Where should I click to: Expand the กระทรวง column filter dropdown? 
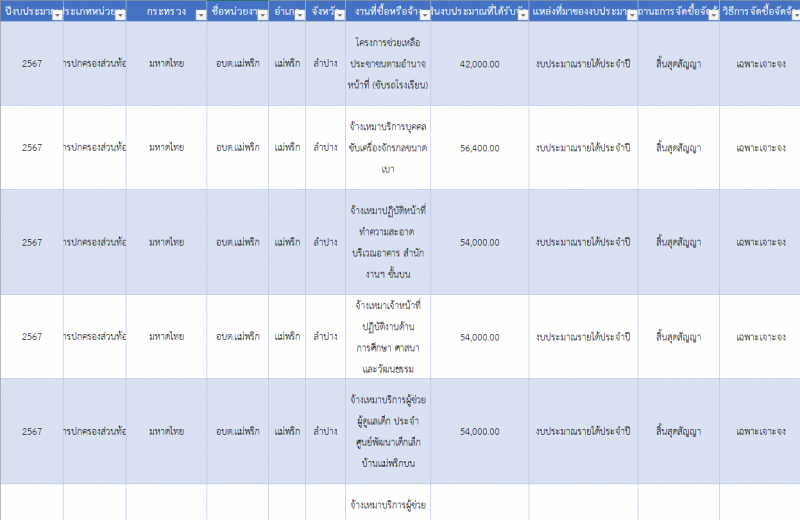click(203, 14)
